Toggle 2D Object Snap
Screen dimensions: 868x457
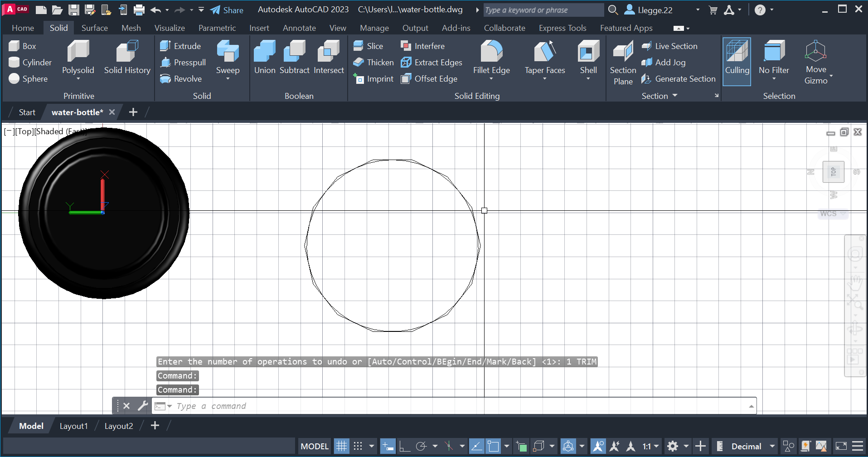[x=493, y=446]
